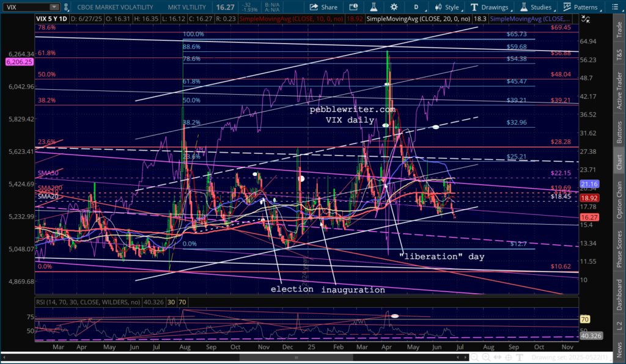
Task: Open the Dashboard sidebar tab
Action: pyautogui.click(x=619, y=294)
